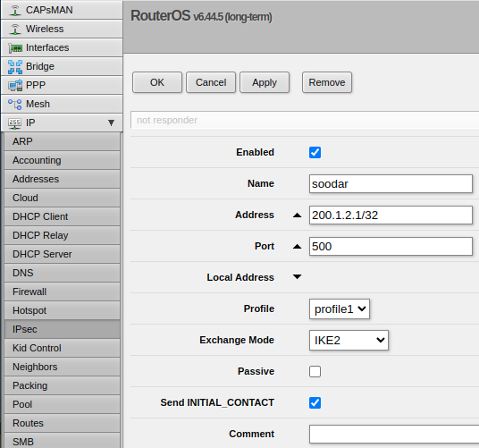Click the Mesh nodes icon
The image size is (479, 448).
[x=14, y=105]
